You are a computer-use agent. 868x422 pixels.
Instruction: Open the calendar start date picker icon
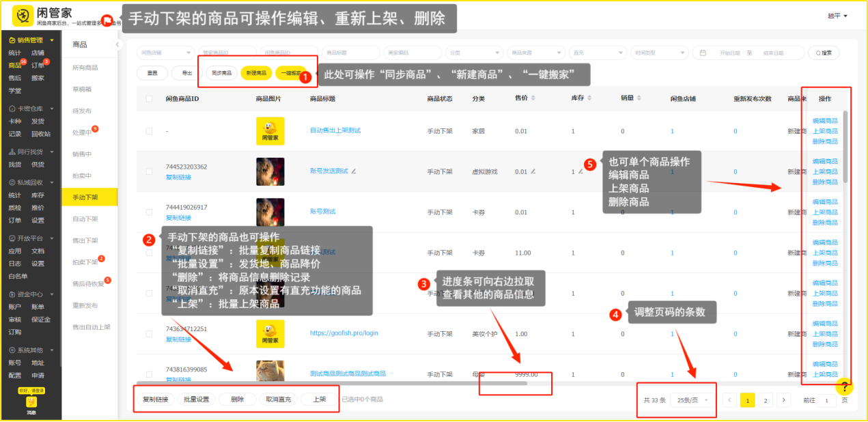702,53
